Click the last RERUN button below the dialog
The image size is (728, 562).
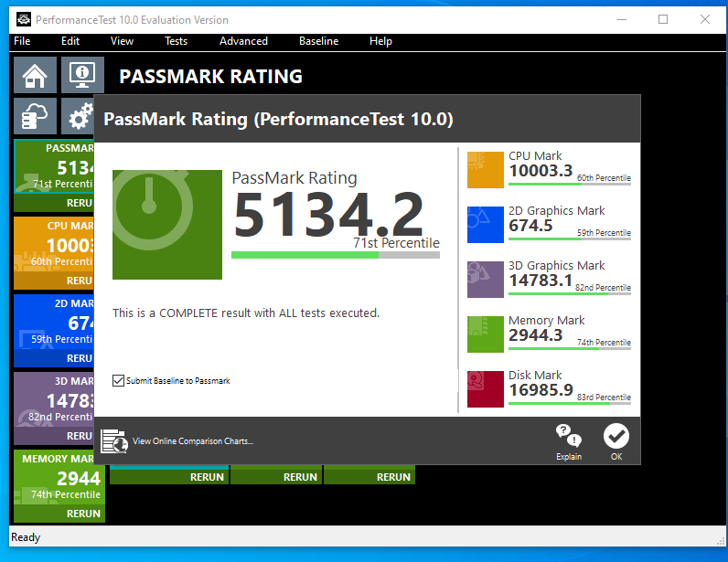369,477
